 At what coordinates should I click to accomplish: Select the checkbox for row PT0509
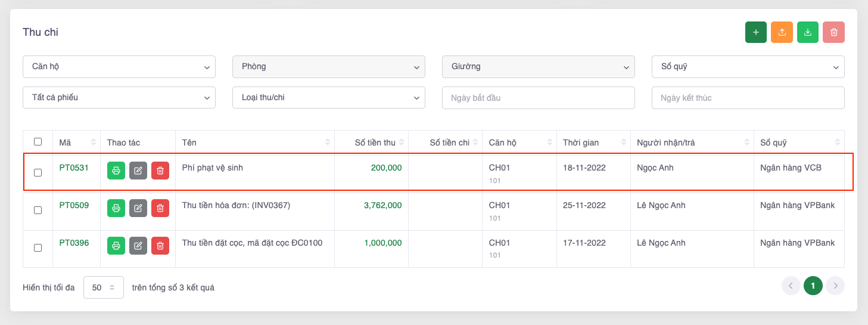coord(38,210)
